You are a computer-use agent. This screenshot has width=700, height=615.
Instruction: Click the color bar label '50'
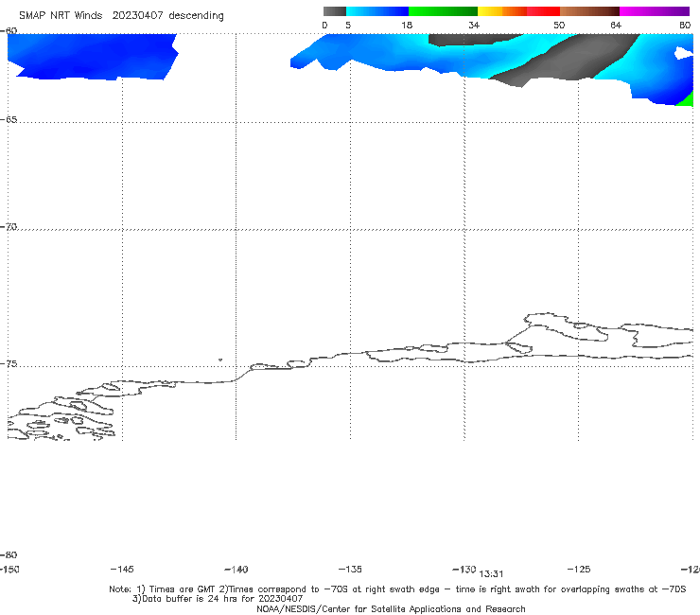point(559,25)
